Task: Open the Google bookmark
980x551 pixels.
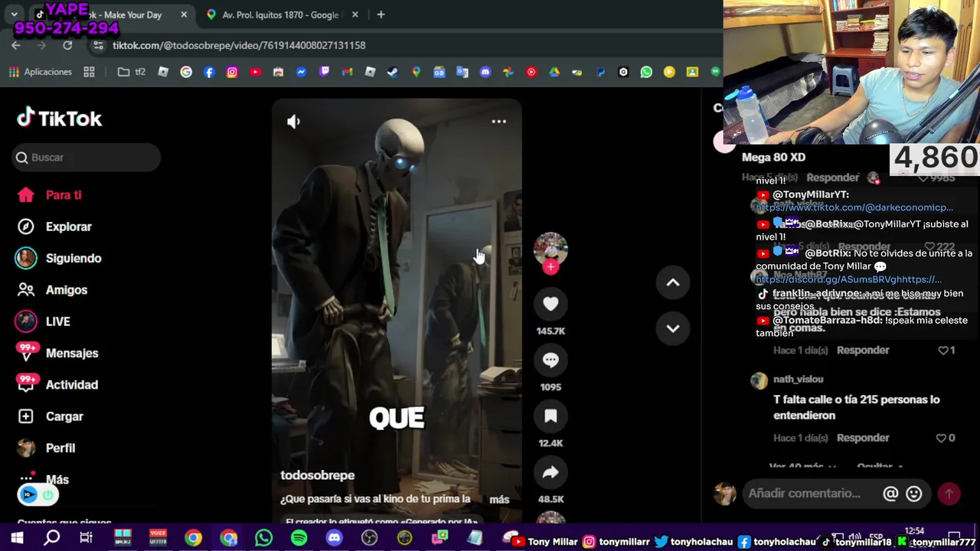Action: tap(186, 72)
